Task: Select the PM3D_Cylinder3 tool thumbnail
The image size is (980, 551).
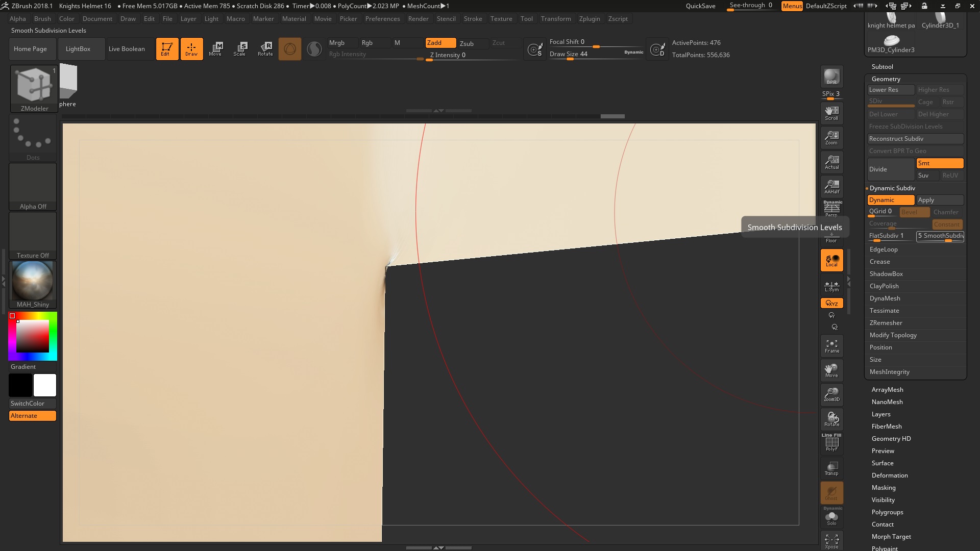Action: [891, 43]
